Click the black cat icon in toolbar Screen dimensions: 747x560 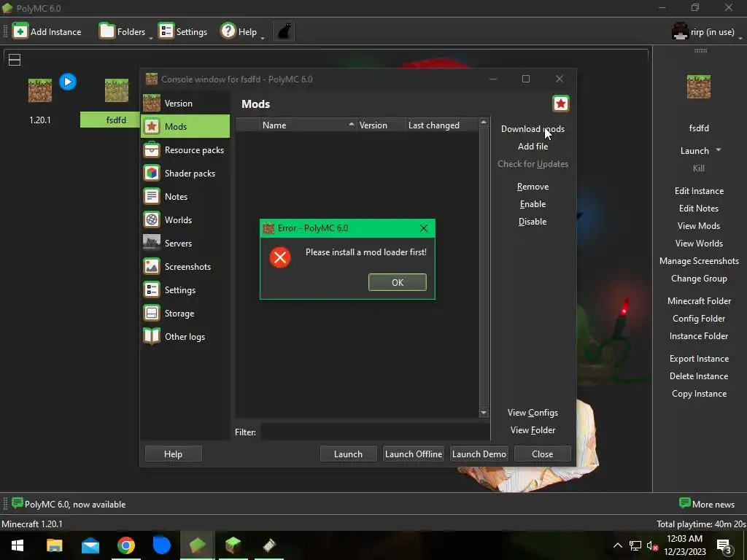[x=284, y=32]
